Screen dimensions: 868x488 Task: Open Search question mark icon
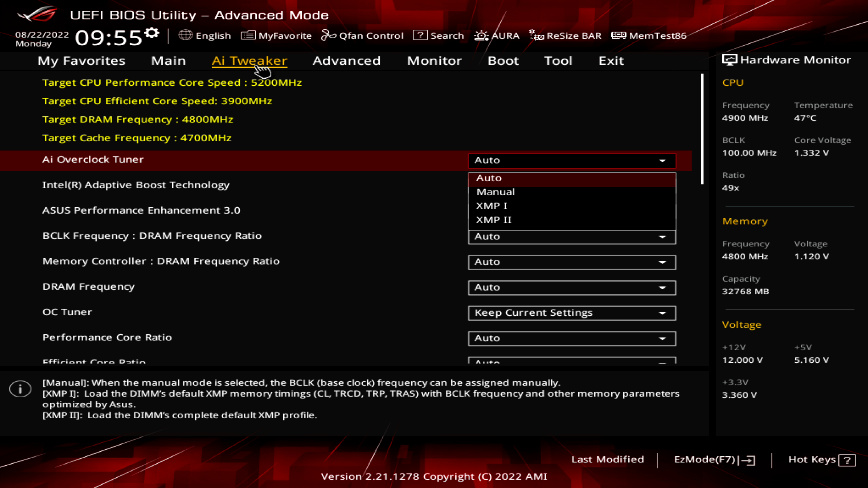tap(420, 35)
